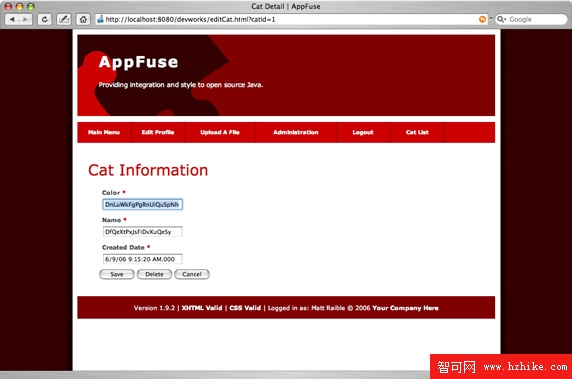Click the address bar URL
572x379 pixels.
[190, 19]
